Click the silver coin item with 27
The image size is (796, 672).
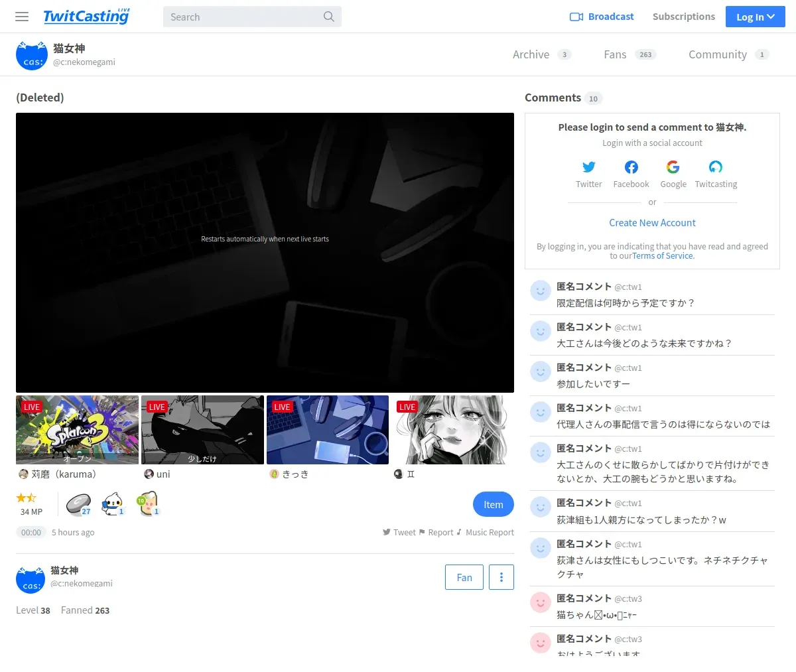tap(78, 504)
